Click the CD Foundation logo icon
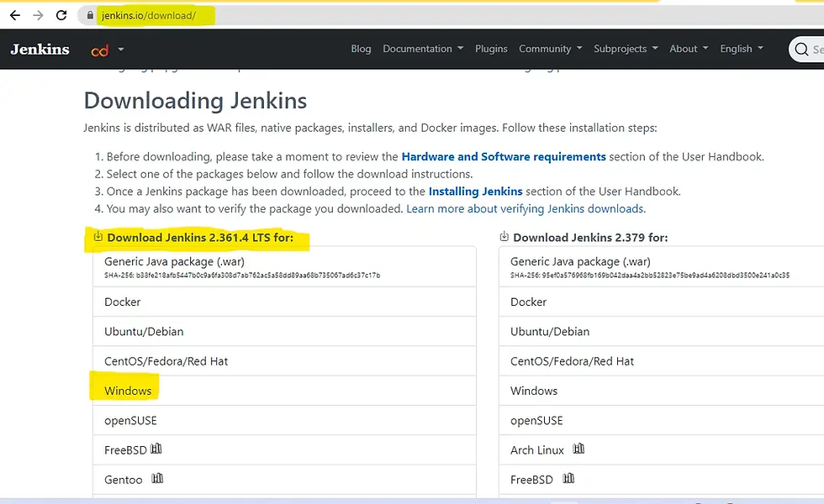 (100, 50)
